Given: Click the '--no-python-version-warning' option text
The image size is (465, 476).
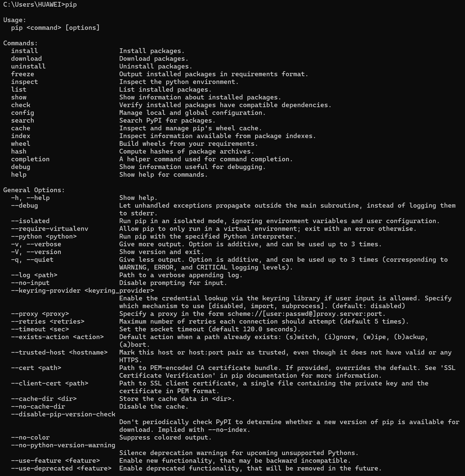Looking at the screenshot, I should coord(63,445).
